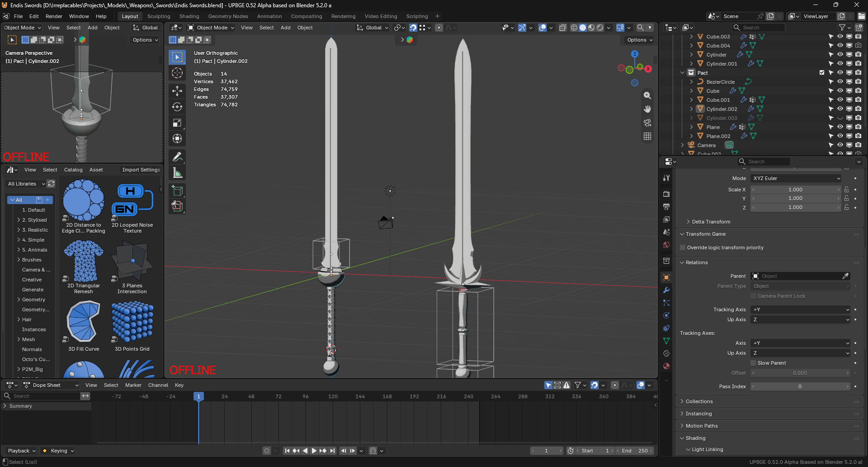The height and width of the screenshot is (467, 868).
Task: Enable Override logic transform priority checkbox
Action: pos(683,248)
